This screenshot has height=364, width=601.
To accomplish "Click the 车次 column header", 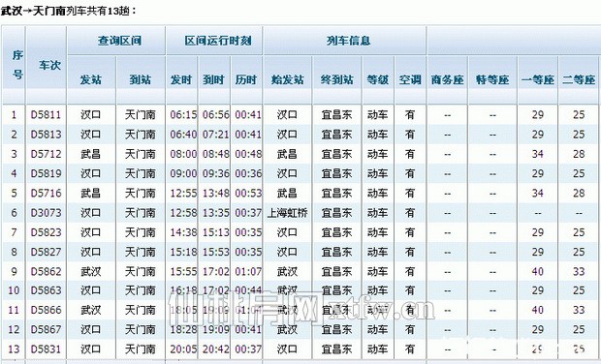I will point(49,66).
